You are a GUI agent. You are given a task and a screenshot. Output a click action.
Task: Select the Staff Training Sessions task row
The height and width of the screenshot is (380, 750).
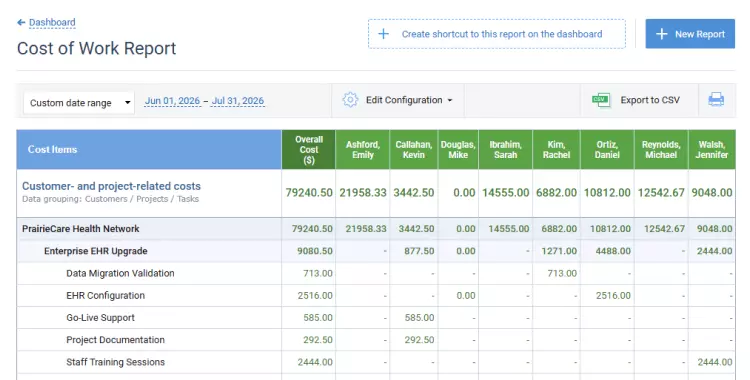(376, 362)
